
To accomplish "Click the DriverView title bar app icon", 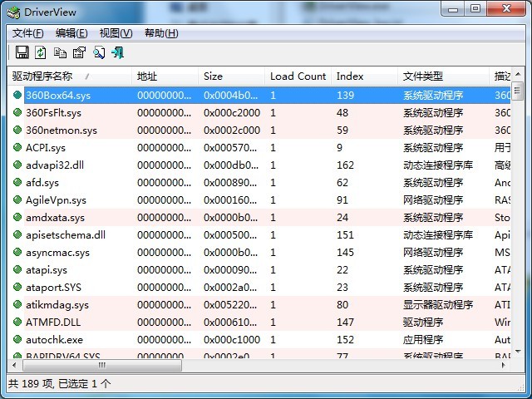I will click(13, 10).
